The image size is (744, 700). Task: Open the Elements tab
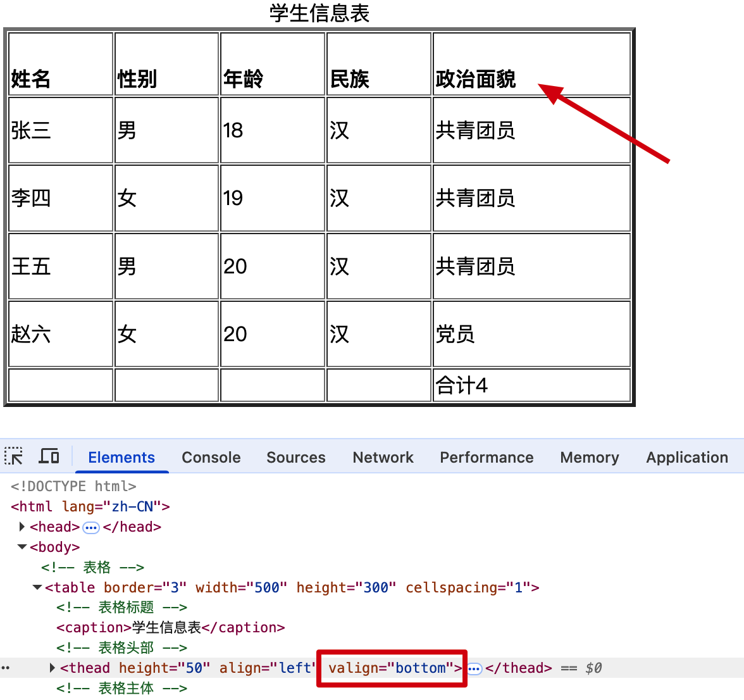[x=121, y=458]
